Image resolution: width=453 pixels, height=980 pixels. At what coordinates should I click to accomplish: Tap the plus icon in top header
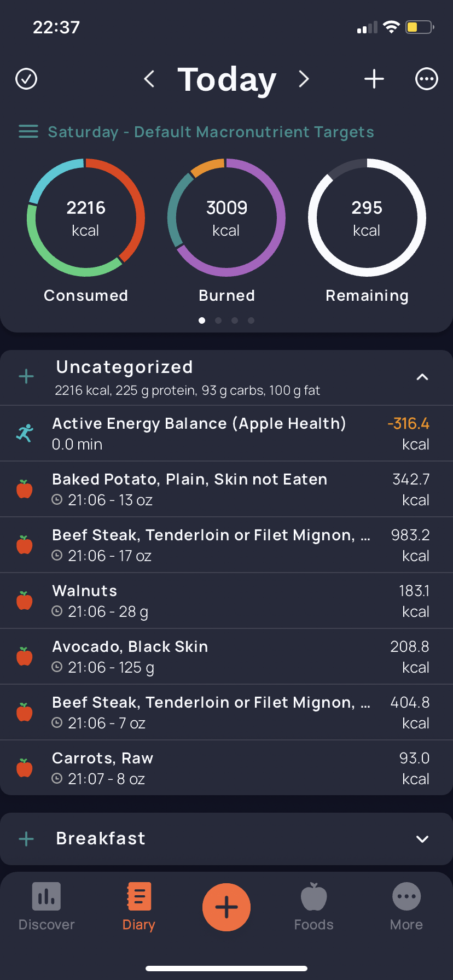tap(374, 79)
